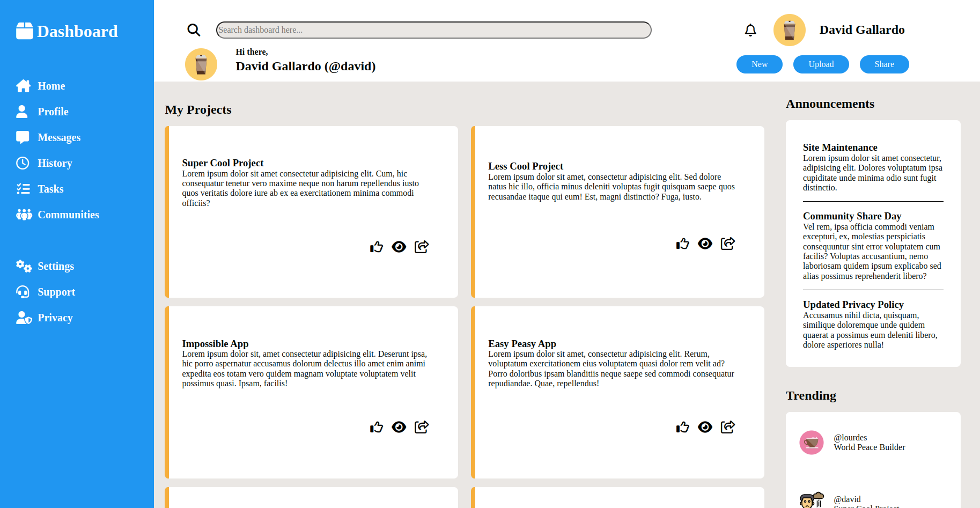Toggle visibility eye on Less Cool Project

[x=705, y=244]
